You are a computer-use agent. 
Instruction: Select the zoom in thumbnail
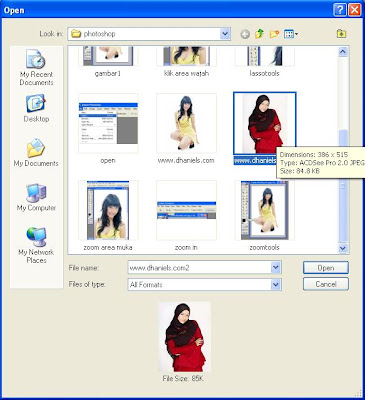coord(186,210)
